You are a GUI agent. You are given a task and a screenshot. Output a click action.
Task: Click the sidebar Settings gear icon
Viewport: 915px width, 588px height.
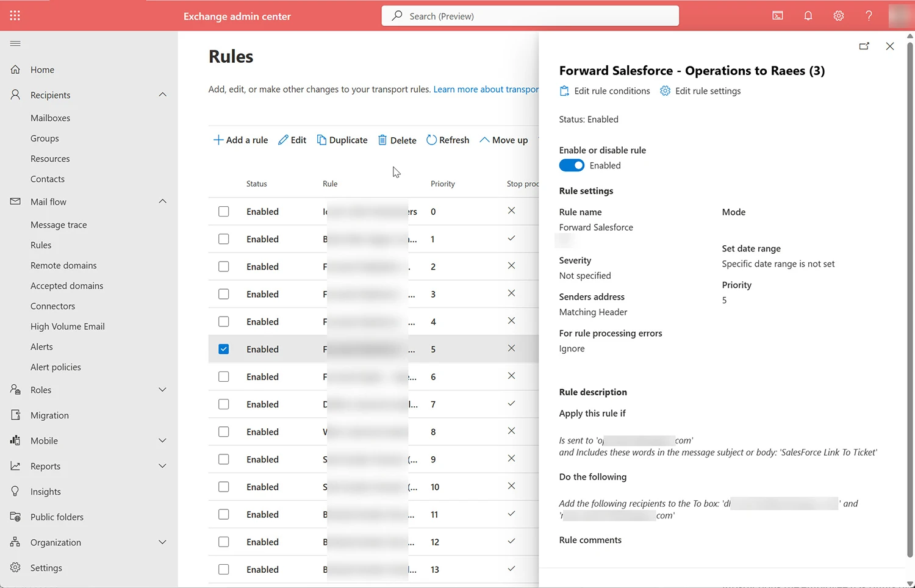pyautogui.click(x=15, y=567)
